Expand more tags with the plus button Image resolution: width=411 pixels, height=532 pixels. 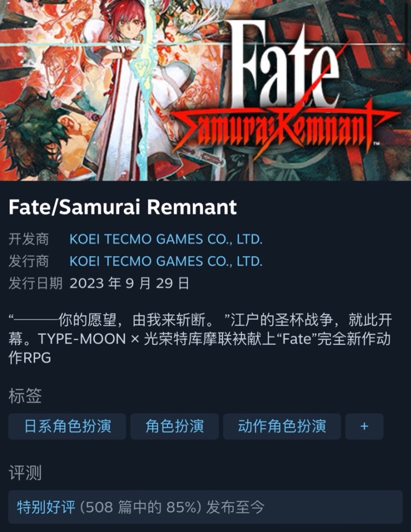click(x=364, y=426)
